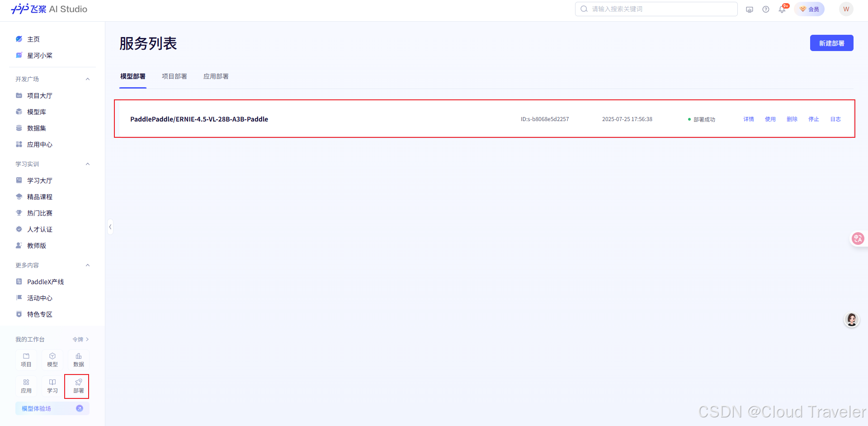Image resolution: width=868 pixels, height=426 pixels.
Task: Open PaddleX产线
Action: [x=45, y=282]
